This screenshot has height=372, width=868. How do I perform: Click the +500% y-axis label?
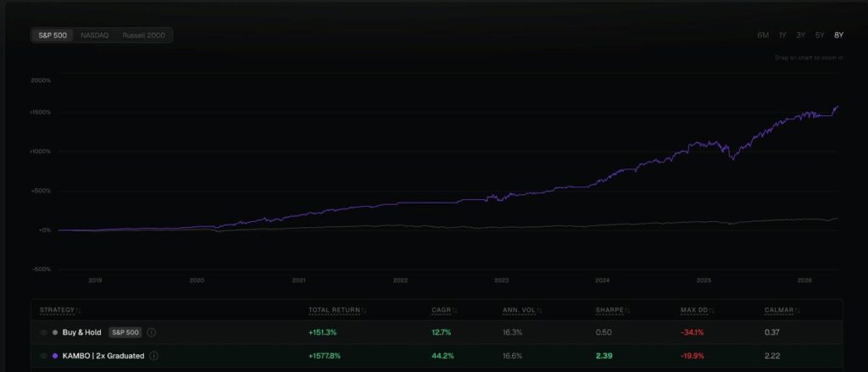click(x=42, y=191)
